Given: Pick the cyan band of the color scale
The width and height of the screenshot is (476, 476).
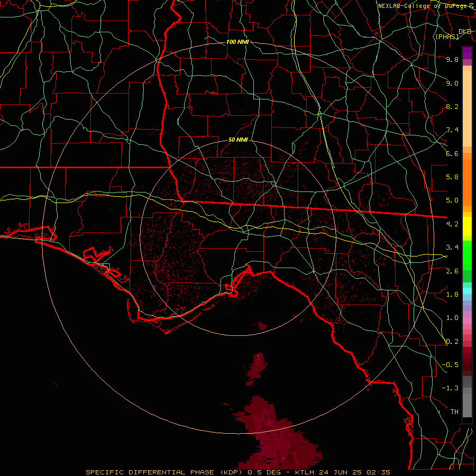Looking at the screenshot, I should (467, 291).
